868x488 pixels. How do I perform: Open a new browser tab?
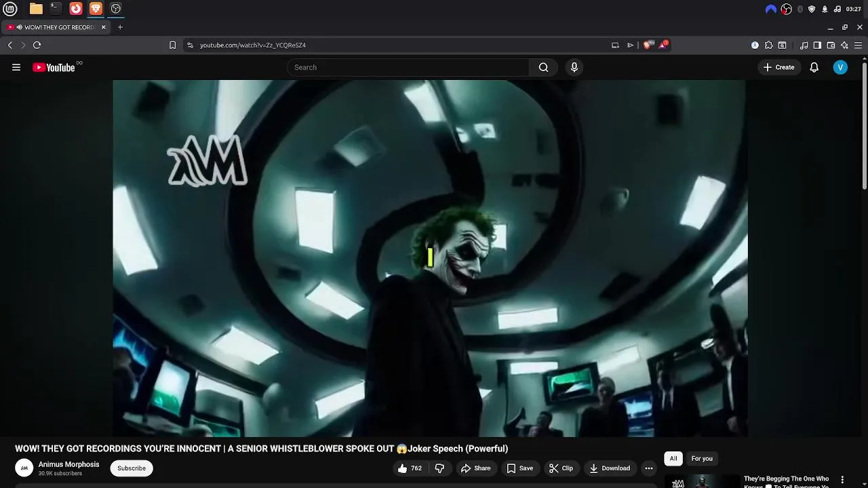coord(120,27)
